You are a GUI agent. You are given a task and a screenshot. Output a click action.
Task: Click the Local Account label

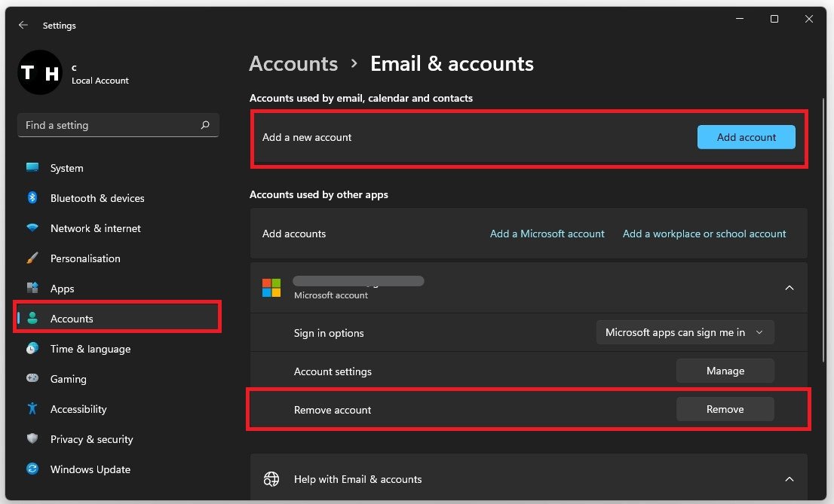tap(100, 81)
